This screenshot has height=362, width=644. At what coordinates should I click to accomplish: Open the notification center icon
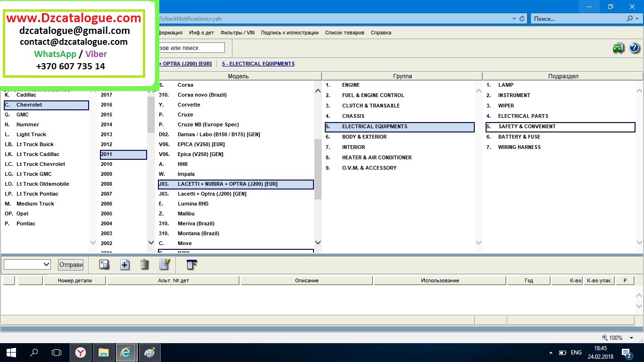pyautogui.click(x=627, y=353)
